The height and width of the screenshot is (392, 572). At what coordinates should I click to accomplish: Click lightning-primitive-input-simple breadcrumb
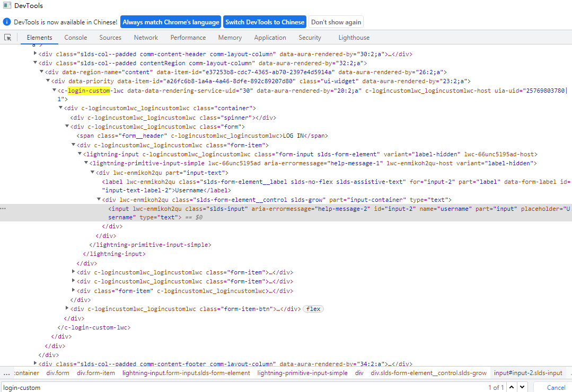pyautogui.click(x=302, y=373)
